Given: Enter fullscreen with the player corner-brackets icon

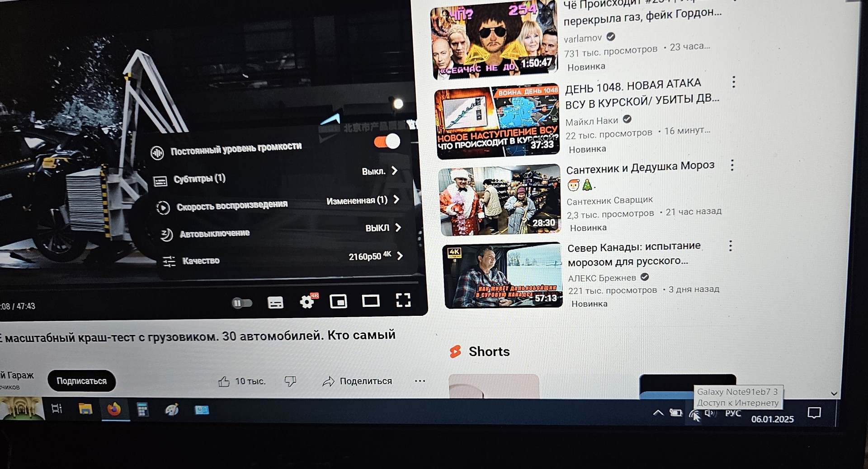Looking at the screenshot, I should [403, 300].
